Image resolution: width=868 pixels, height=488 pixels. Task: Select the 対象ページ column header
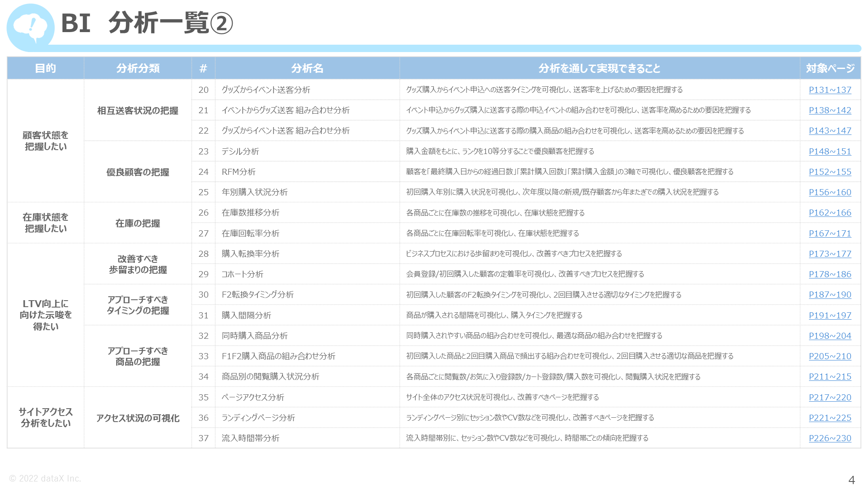point(830,68)
